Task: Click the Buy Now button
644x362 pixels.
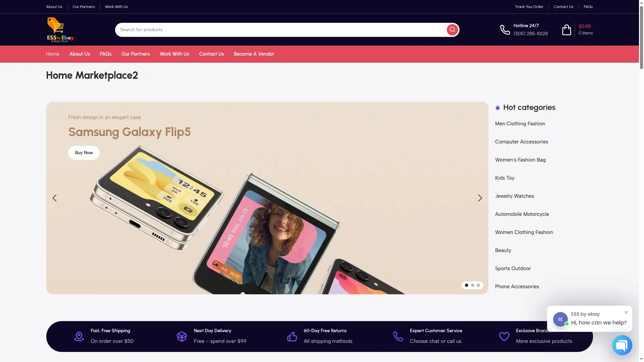Action: click(x=84, y=153)
